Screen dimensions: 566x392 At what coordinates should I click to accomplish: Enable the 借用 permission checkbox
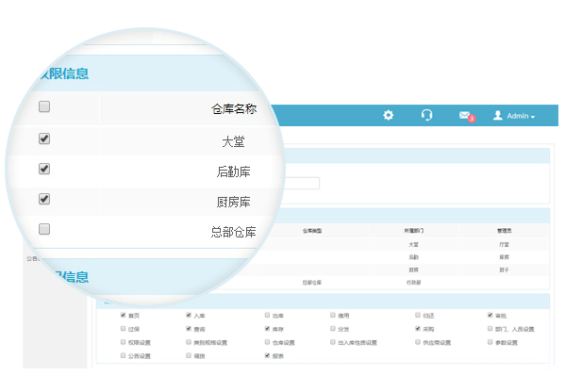click(333, 315)
